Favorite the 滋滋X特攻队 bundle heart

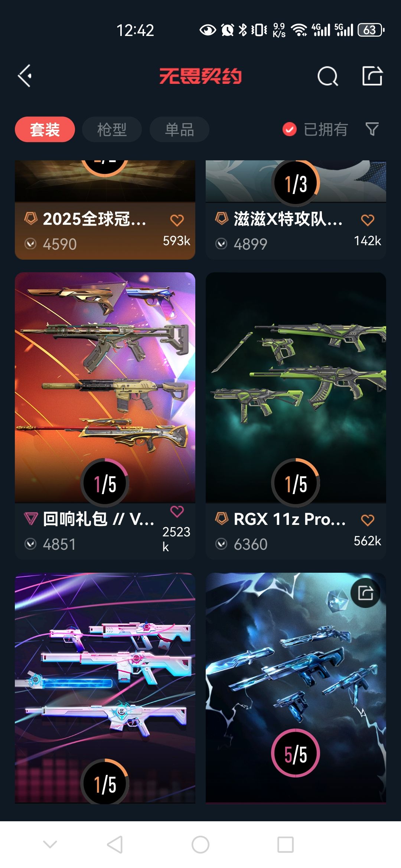(x=368, y=220)
